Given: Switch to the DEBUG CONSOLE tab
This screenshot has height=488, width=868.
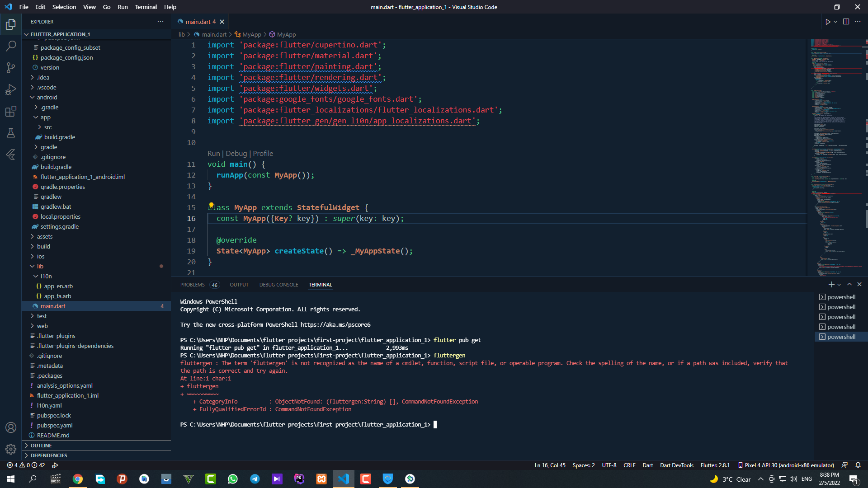Looking at the screenshot, I should [x=278, y=285].
